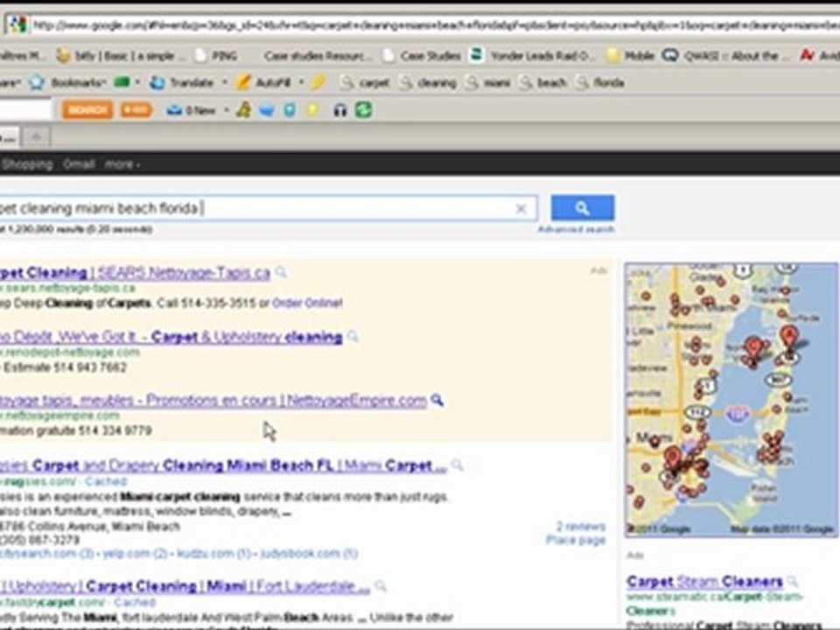This screenshot has width=840, height=630.
Task: Open the NettoyageEmpire.com ad link
Action: [213, 400]
